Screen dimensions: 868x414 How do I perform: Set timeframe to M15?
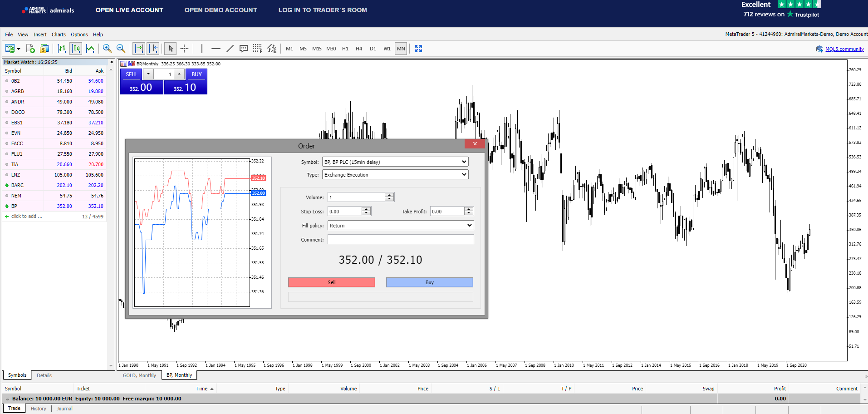pyautogui.click(x=317, y=49)
